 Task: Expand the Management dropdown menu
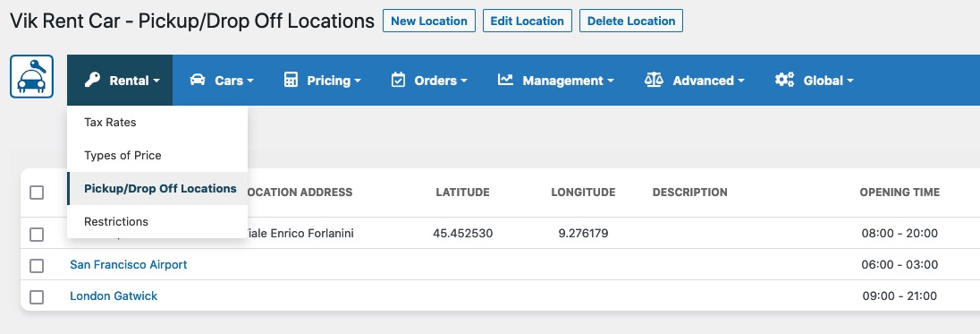(x=556, y=80)
